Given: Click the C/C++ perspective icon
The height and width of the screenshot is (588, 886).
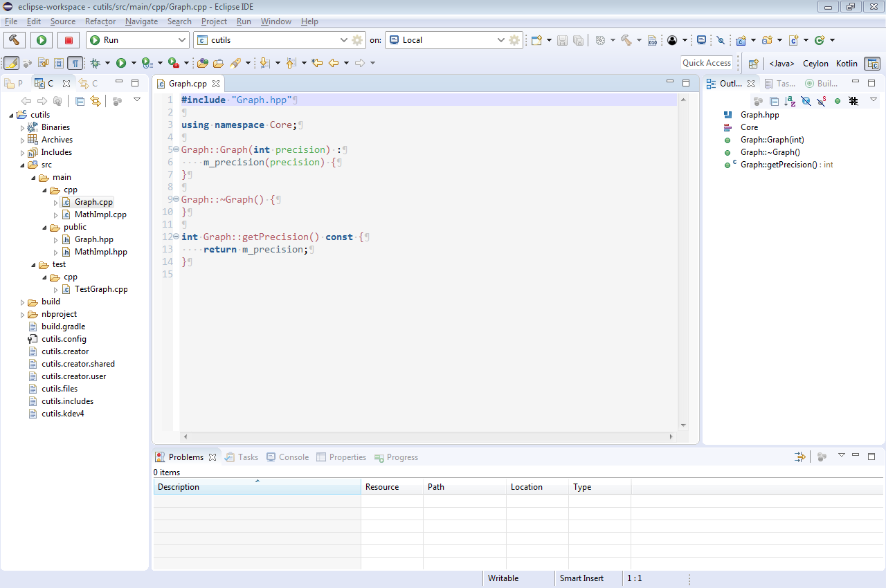Looking at the screenshot, I should [x=871, y=64].
